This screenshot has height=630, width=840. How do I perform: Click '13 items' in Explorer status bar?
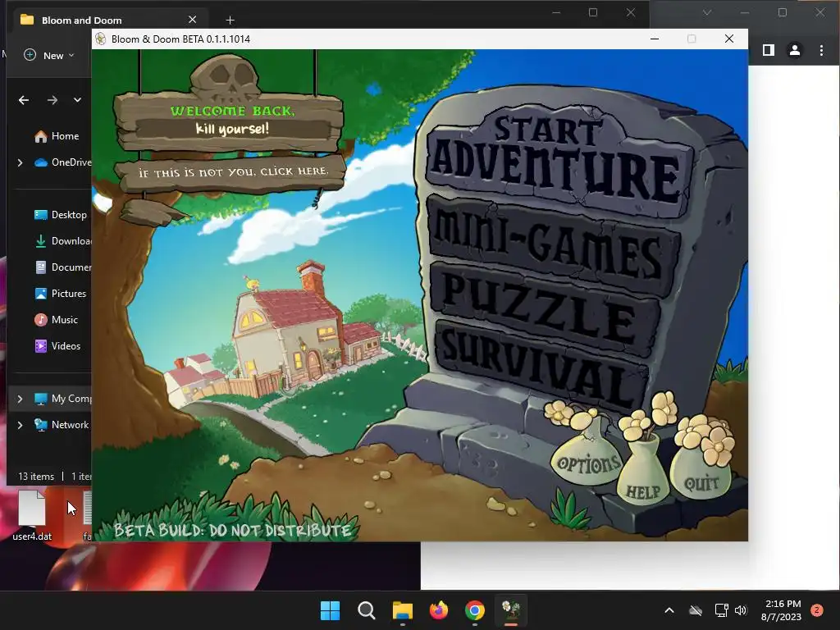coord(36,477)
